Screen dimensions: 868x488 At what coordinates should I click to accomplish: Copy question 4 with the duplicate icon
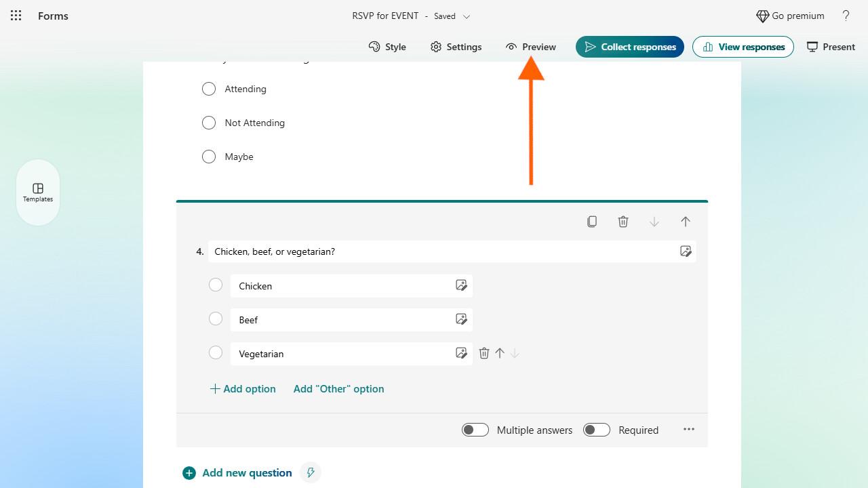[x=592, y=222]
